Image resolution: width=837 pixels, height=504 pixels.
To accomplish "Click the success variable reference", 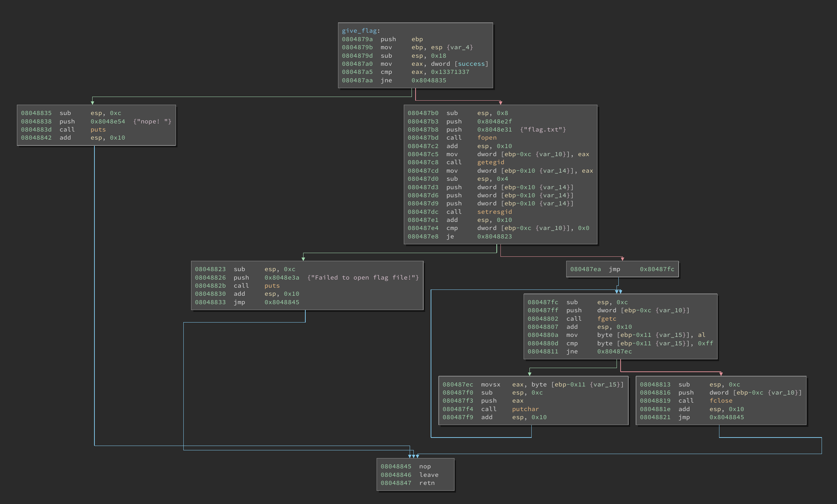I will coord(471,64).
